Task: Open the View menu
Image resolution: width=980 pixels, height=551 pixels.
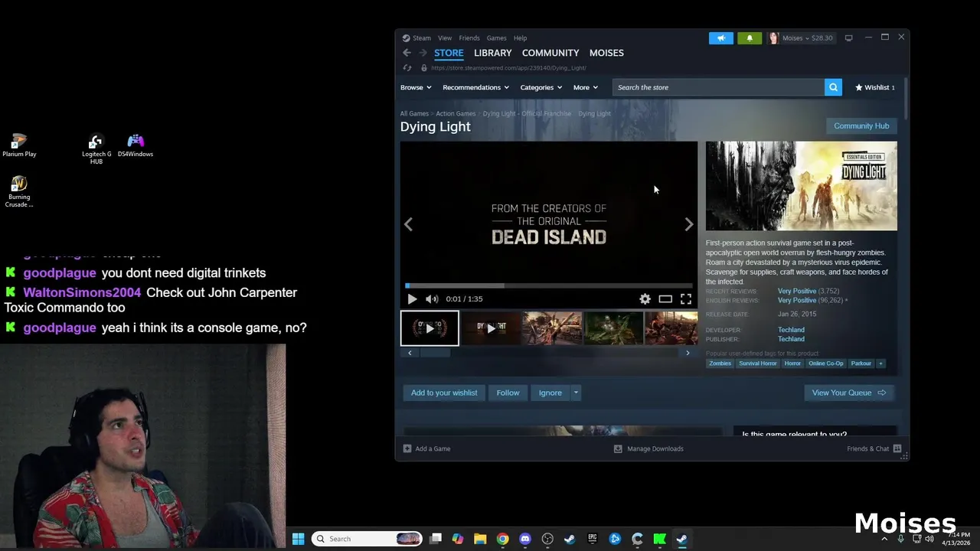Action: tap(445, 37)
